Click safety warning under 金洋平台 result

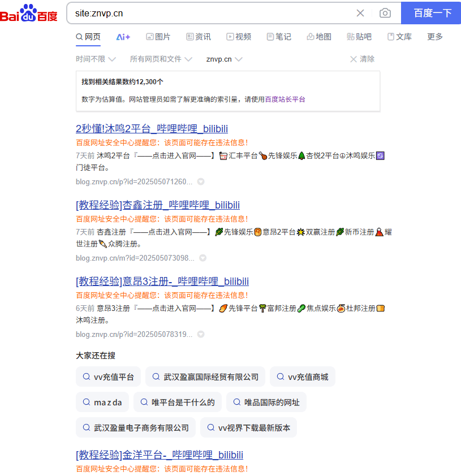point(162,469)
